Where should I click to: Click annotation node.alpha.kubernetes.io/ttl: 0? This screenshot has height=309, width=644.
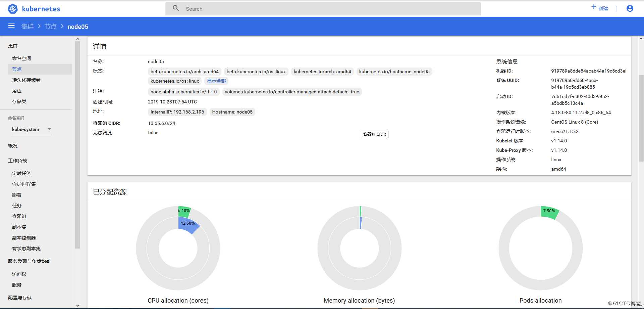pyautogui.click(x=184, y=92)
